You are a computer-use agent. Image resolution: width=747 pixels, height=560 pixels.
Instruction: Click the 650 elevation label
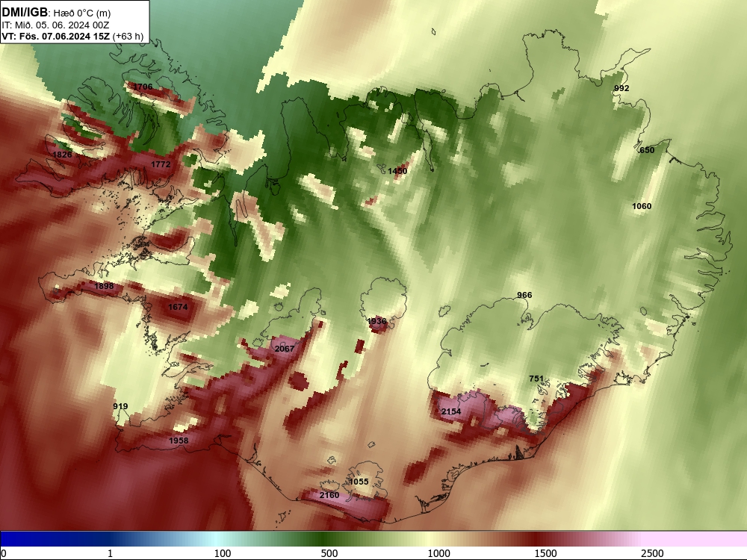647,150
